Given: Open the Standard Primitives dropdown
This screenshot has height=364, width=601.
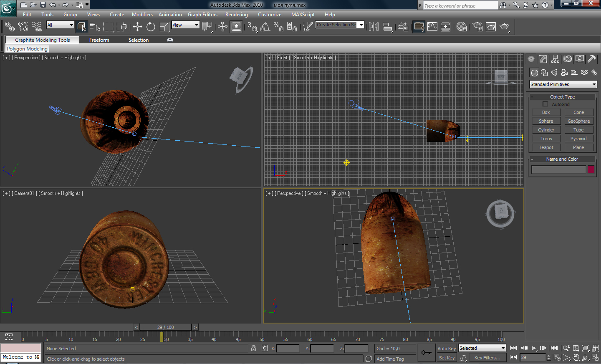Looking at the screenshot, I should (563, 84).
